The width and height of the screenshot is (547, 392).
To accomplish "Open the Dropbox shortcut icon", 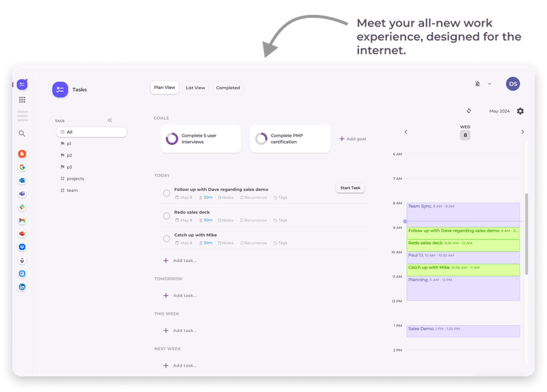I will (22, 247).
